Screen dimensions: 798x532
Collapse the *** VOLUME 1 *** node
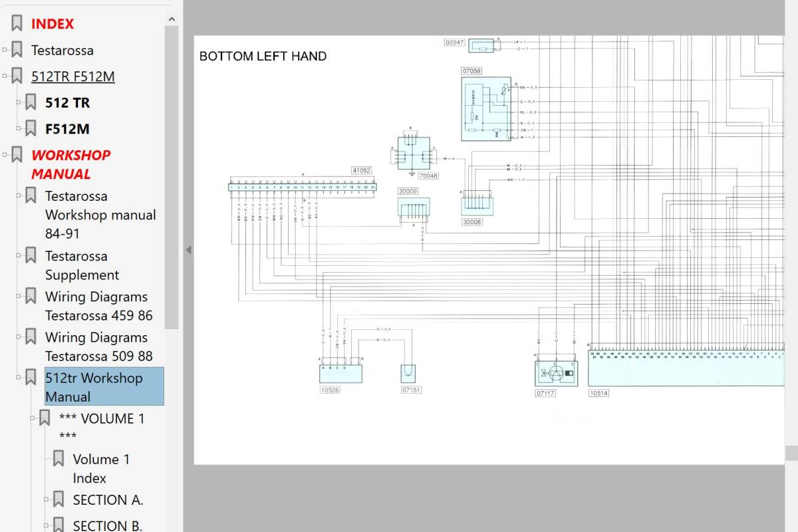33,418
